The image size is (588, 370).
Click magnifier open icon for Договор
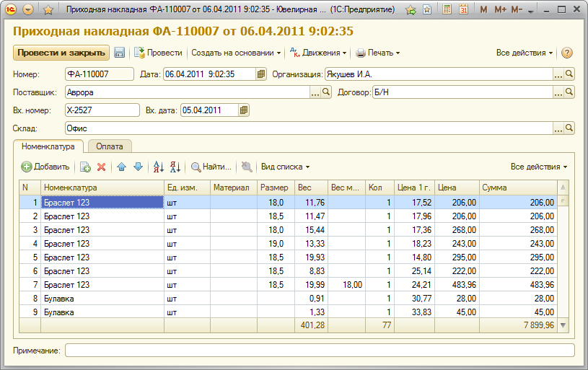(569, 92)
